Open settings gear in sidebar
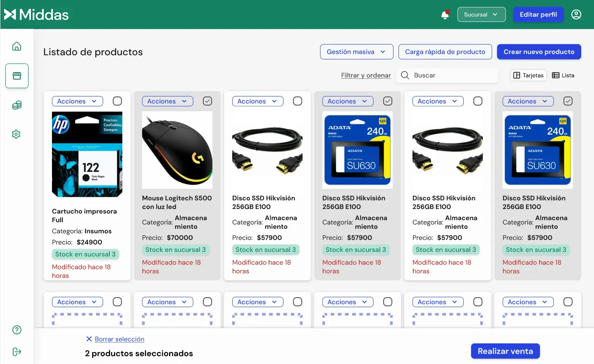 pyautogui.click(x=16, y=134)
